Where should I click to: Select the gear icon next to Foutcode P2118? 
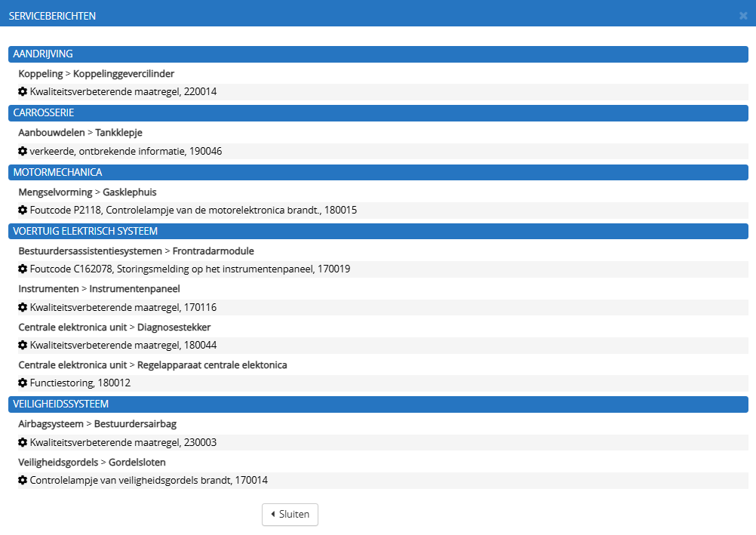pyautogui.click(x=22, y=210)
